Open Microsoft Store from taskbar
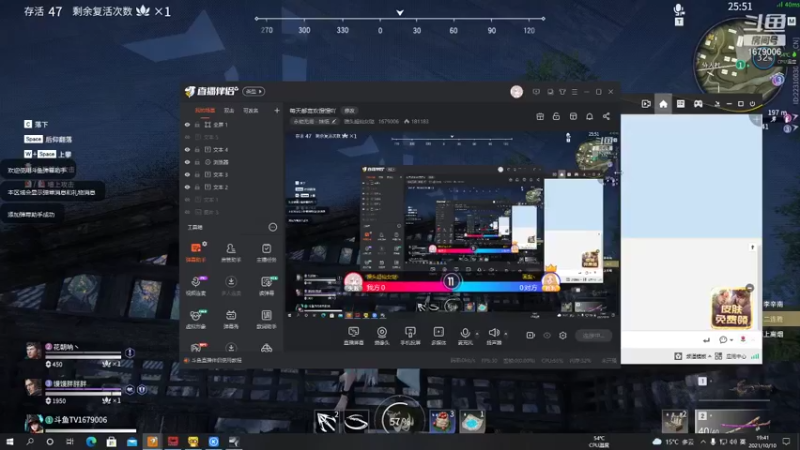The height and width of the screenshot is (450, 800). [x=111, y=441]
